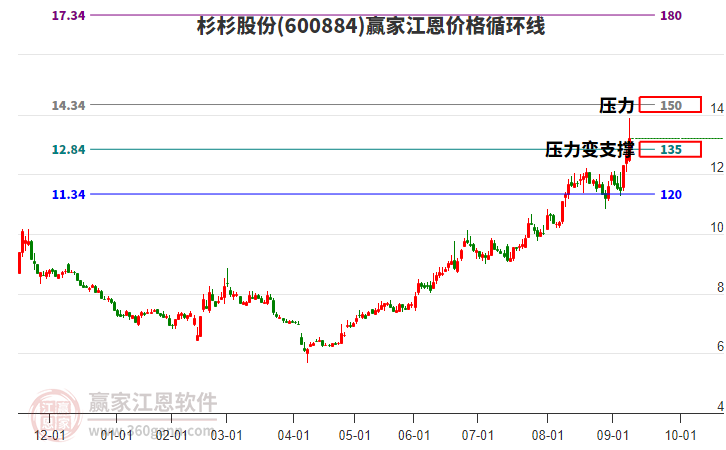
Task: Click the 09-01 date axis label
Action: [613, 436]
